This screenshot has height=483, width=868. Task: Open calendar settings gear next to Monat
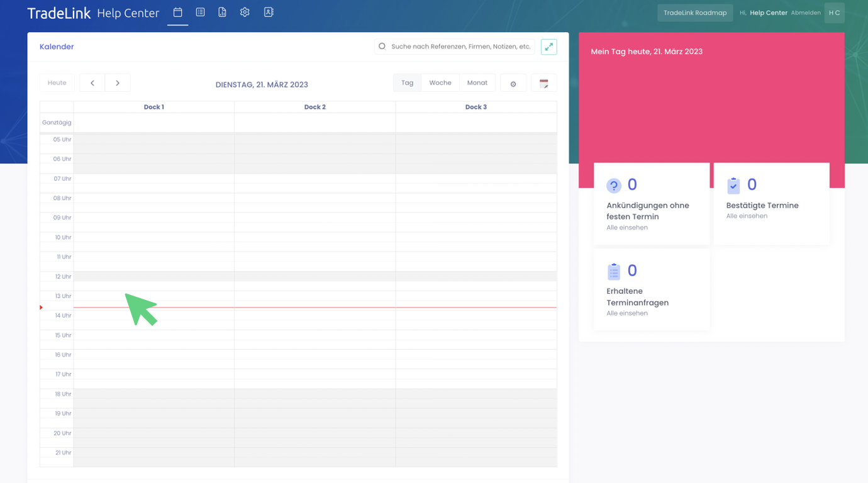click(x=513, y=84)
